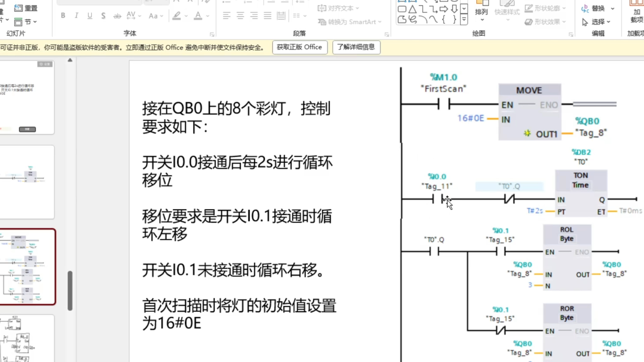Open the change case Aa tool
The height and width of the screenshot is (362, 644).
[153, 16]
